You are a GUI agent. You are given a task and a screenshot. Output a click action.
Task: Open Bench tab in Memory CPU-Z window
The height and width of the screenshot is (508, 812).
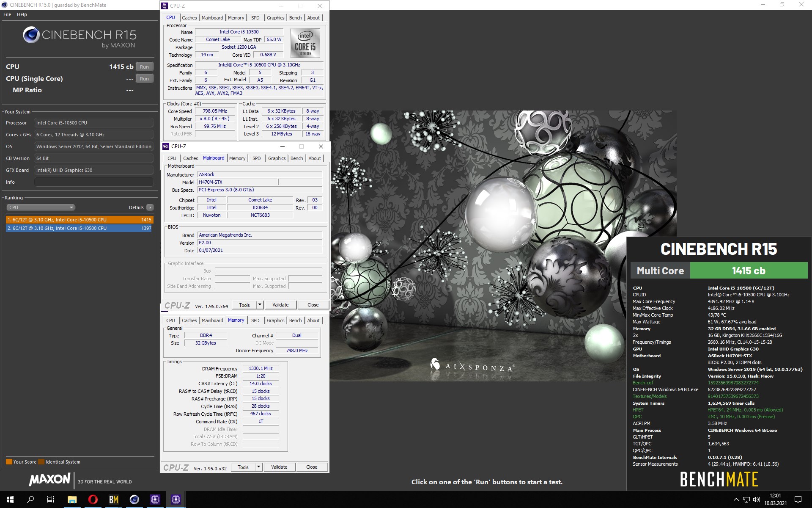[295, 320]
